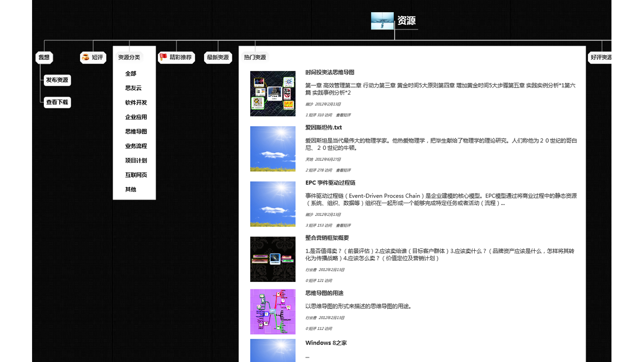This screenshot has height=362, width=644.
Task: Select the 我想 node
Action: pos(44,58)
